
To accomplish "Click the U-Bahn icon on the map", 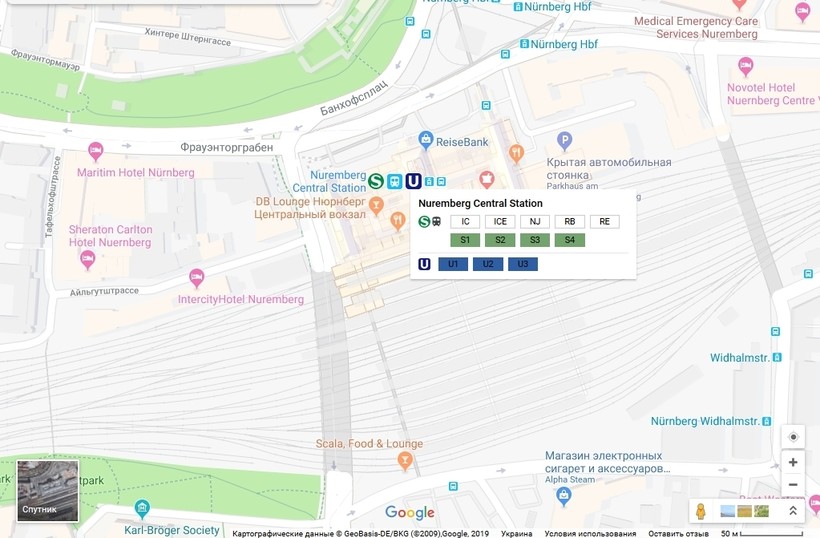I will (413, 181).
